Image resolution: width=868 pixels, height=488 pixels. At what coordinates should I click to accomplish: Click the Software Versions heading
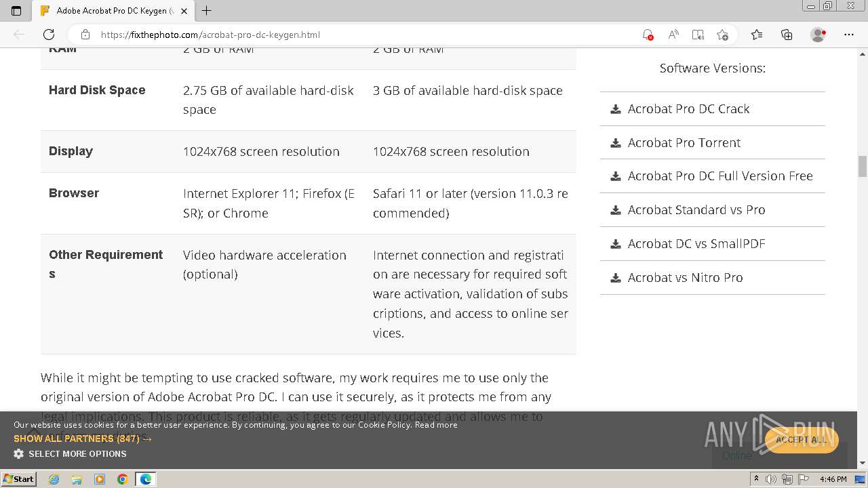712,68
